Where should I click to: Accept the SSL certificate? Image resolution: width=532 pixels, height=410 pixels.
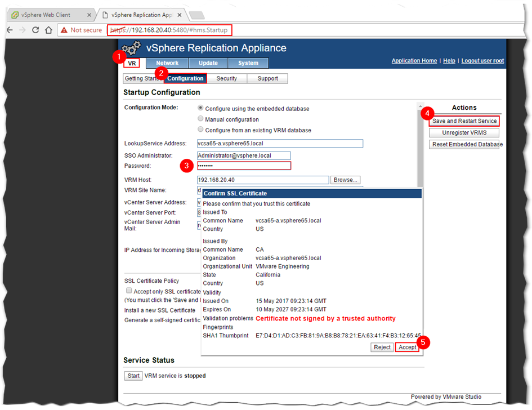[x=408, y=347]
